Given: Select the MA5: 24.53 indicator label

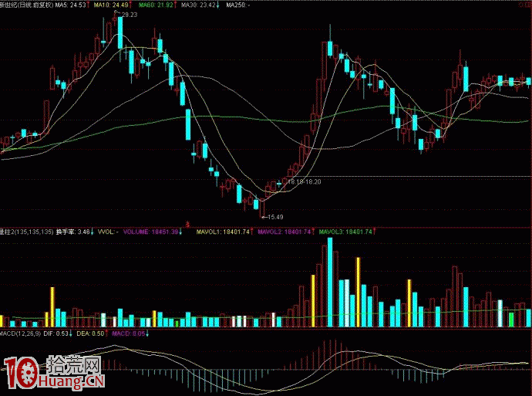Looking at the screenshot, I should (x=72, y=5).
